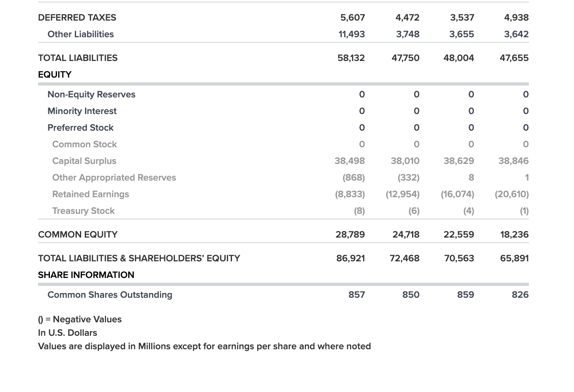Click the Common Shares Outstanding label

click(110, 295)
